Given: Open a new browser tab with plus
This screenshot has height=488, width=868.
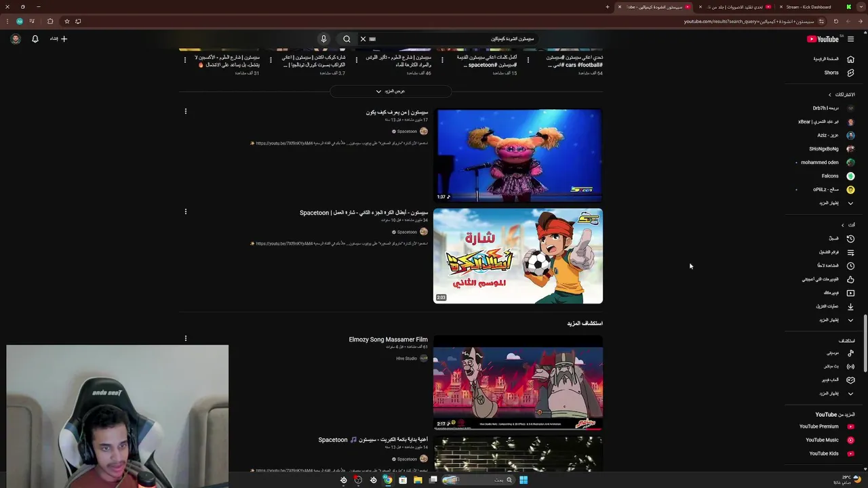Looking at the screenshot, I should pos(608,7).
